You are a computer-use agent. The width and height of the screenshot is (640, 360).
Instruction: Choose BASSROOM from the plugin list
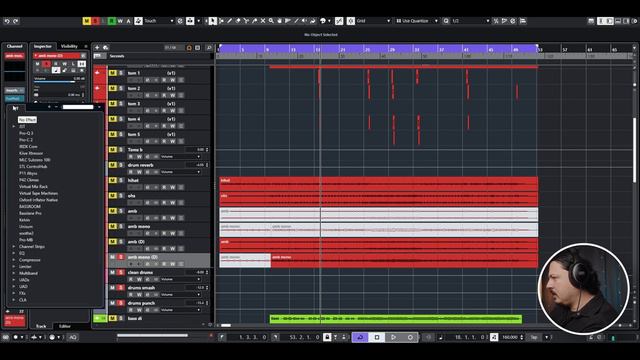30,207
